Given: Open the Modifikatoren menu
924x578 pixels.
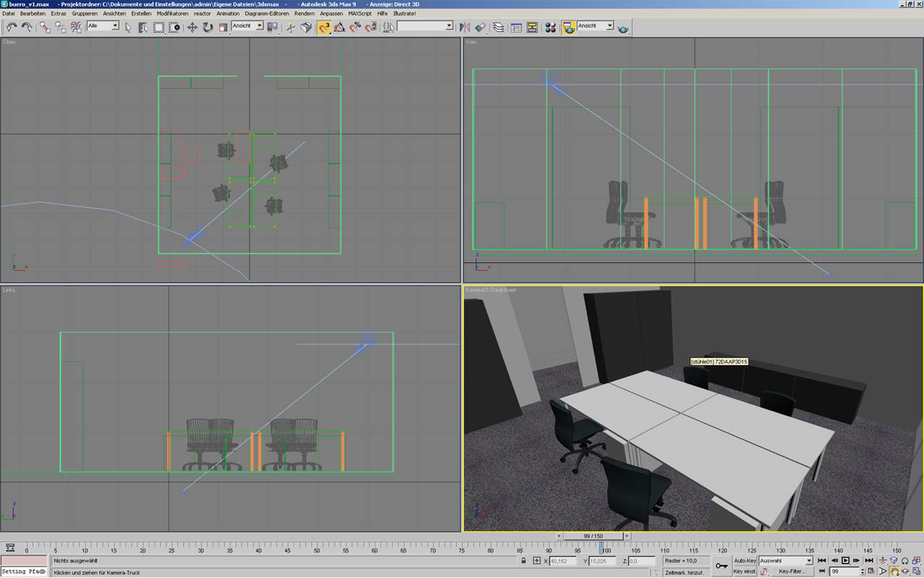Looking at the screenshot, I should 173,13.
